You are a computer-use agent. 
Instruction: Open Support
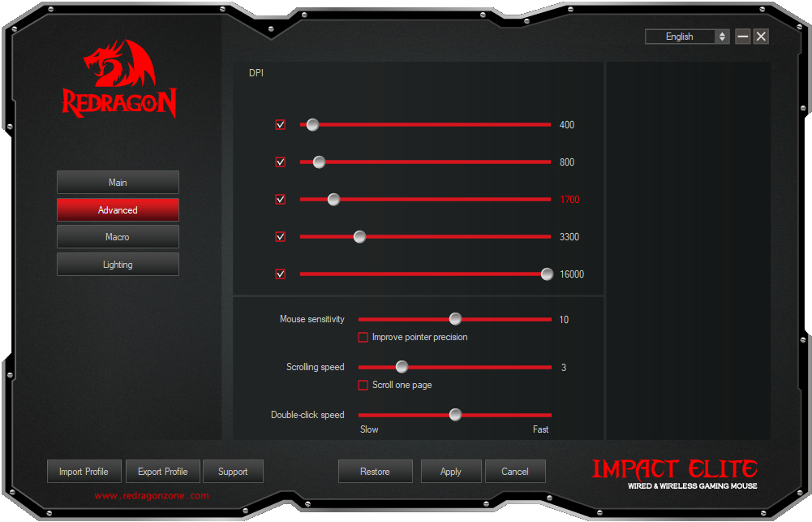coord(233,471)
